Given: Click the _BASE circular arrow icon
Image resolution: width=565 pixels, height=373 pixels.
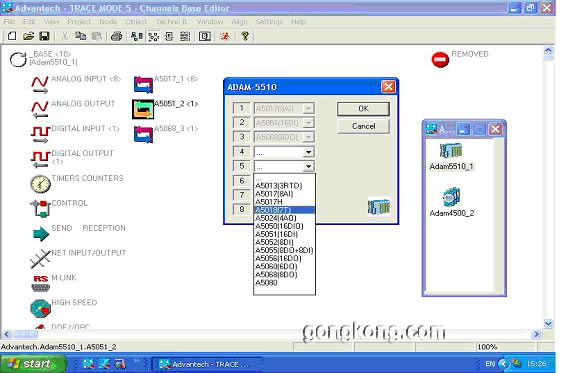Looking at the screenshot, I should tap(18, 59).
